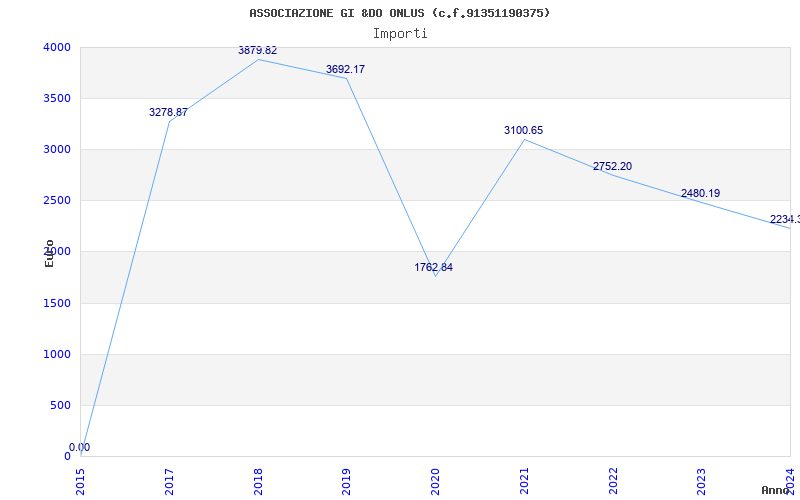800x500 pixels.
Task: Click the 2500 y-axis tick label
Action: 57,201
